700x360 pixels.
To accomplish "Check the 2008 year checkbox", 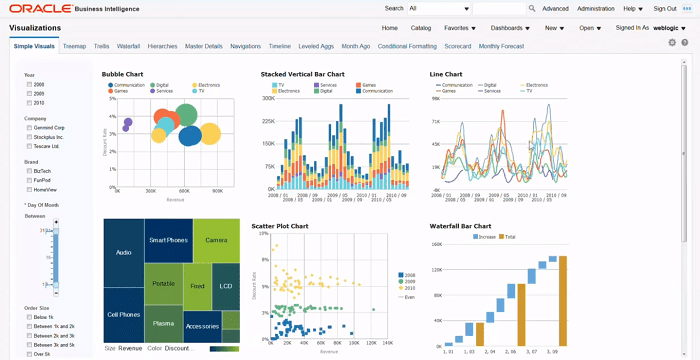I will click(29, 84).
